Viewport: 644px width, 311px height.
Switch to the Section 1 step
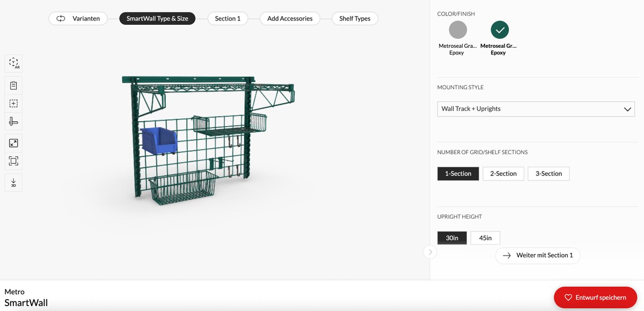tap(228, 18)
